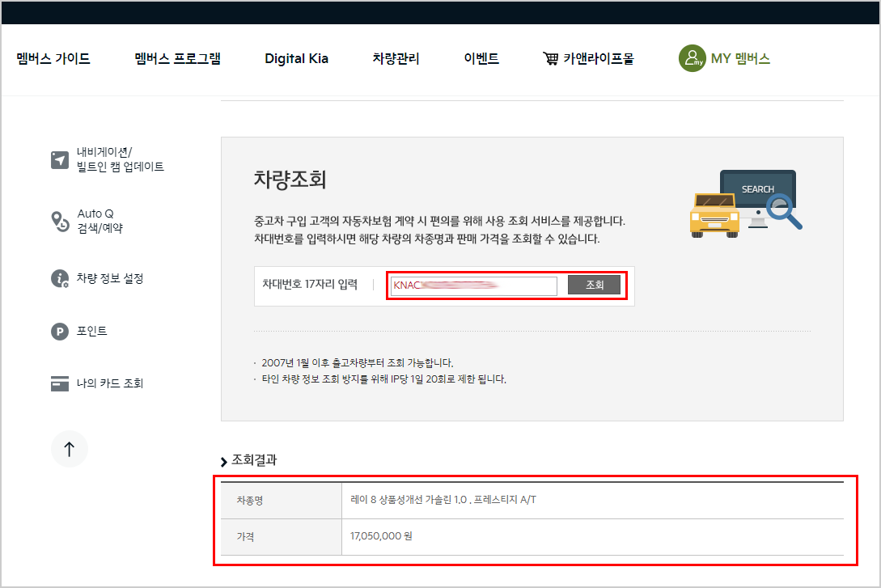Click the 차대번호 17자리 input field
The image size is (881, 588).
[x=473, y=285]
